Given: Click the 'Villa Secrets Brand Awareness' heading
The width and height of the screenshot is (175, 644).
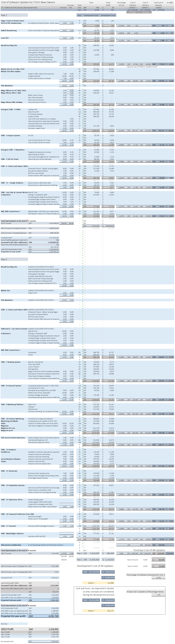Looking at the screenshot, I should [13, 438].
